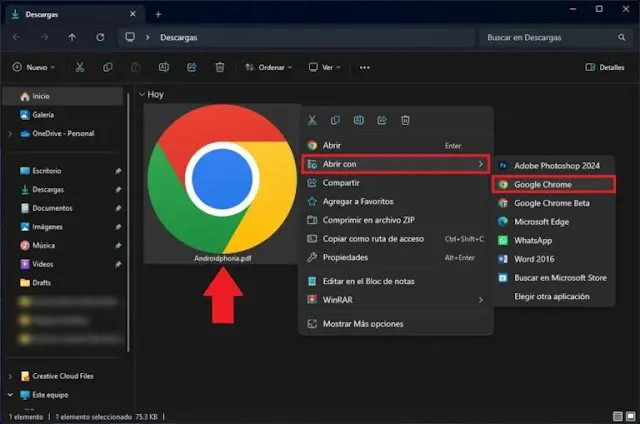Open the Drafts folder in the sidebar
Image resolution: width=640 pixels, height=424 pixels.
pos(63,283)
